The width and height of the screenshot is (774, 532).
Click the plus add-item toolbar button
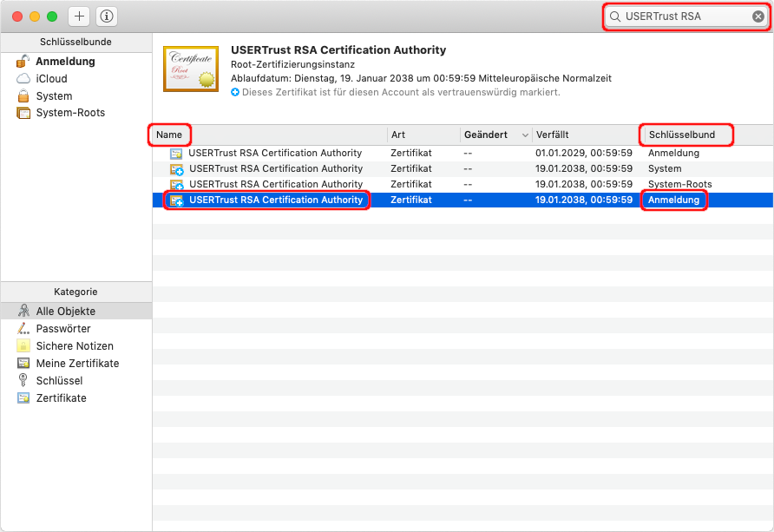79,16
